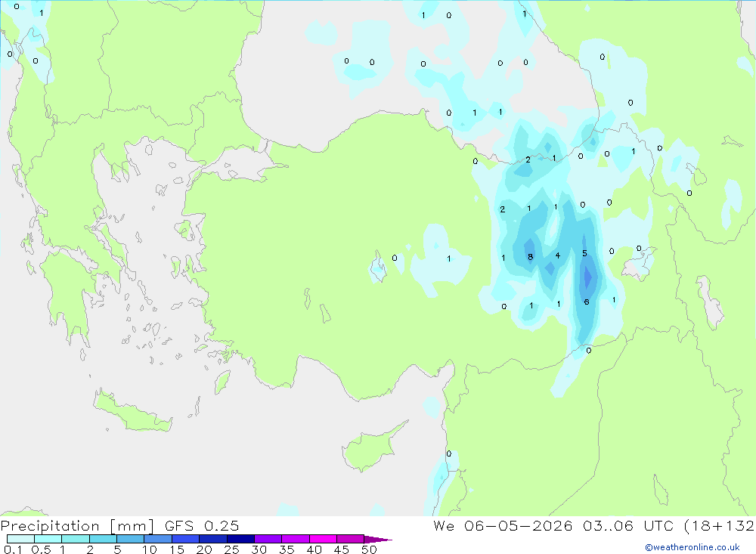Viewport: 756px width, 554px height.
Task: Click the 15–20 mm blue legend swatch
Action: [x=186, y=539]
